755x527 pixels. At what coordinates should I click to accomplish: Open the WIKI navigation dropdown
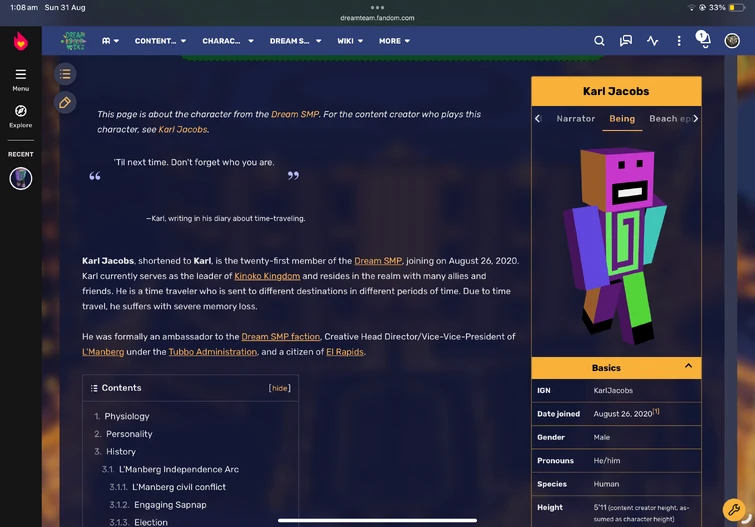350,41
